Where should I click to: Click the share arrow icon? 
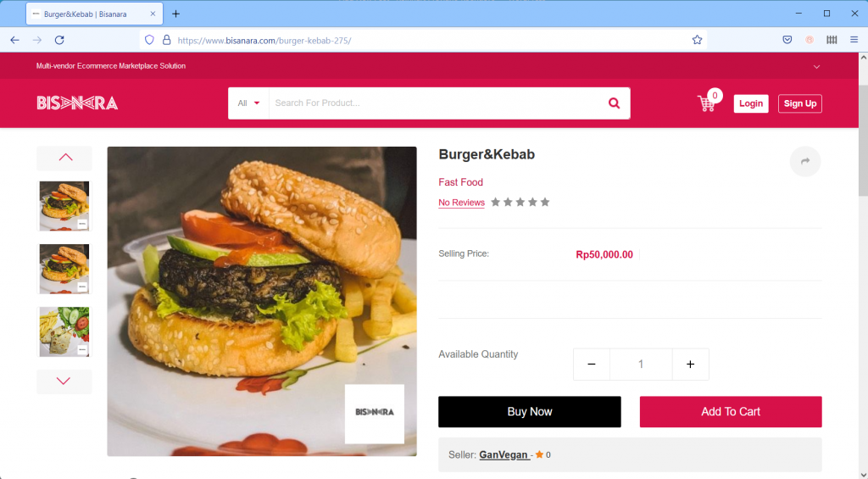click(x=805, y=161)
